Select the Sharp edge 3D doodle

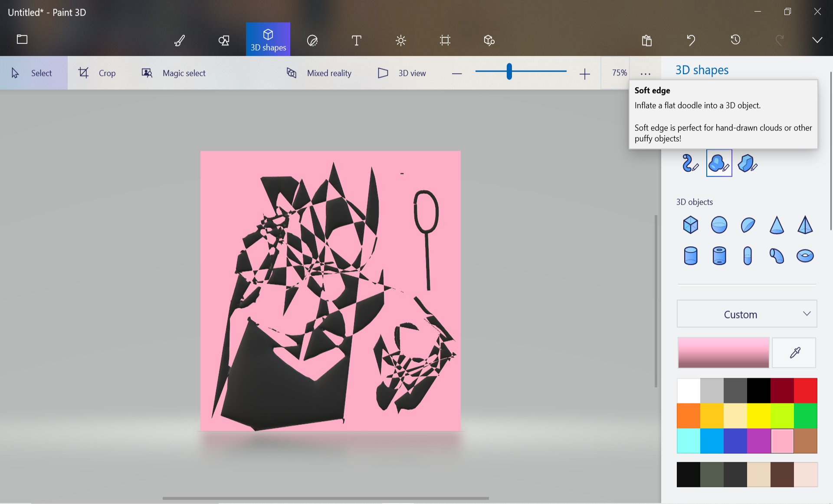748,163
